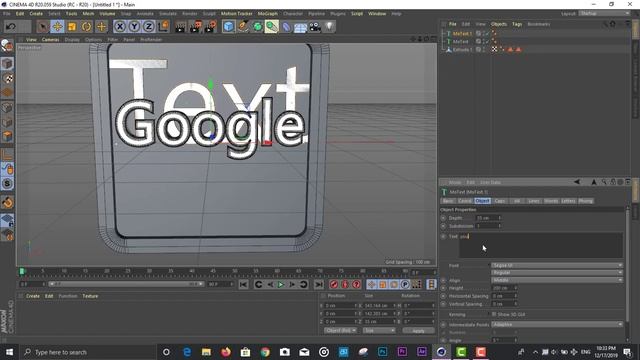Add a Camera object
Screen dimensions: 640x360
point(315,27)
